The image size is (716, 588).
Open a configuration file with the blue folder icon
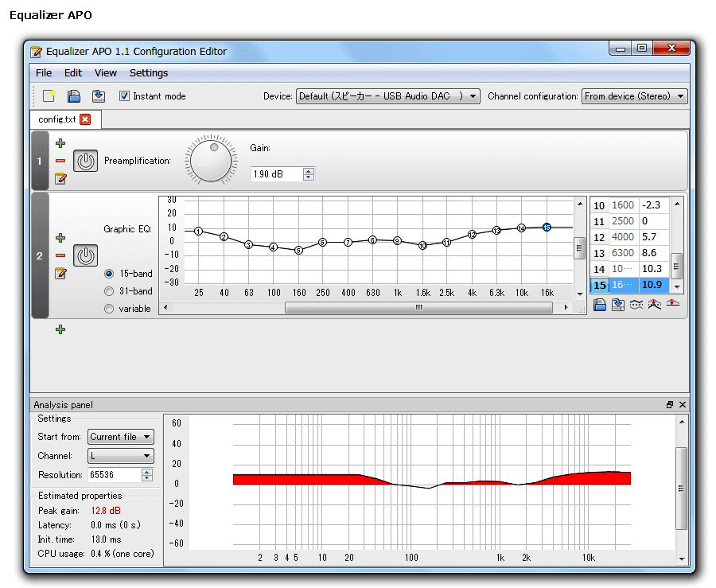coord(73,95)
